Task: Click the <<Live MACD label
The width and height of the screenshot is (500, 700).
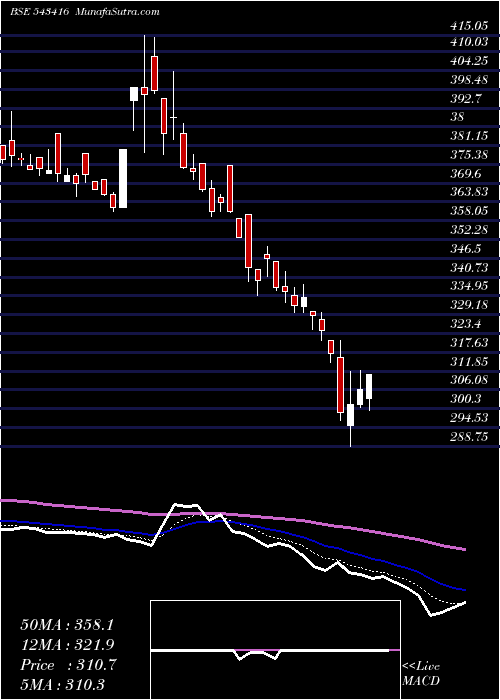Action: [x=421, y=674]
